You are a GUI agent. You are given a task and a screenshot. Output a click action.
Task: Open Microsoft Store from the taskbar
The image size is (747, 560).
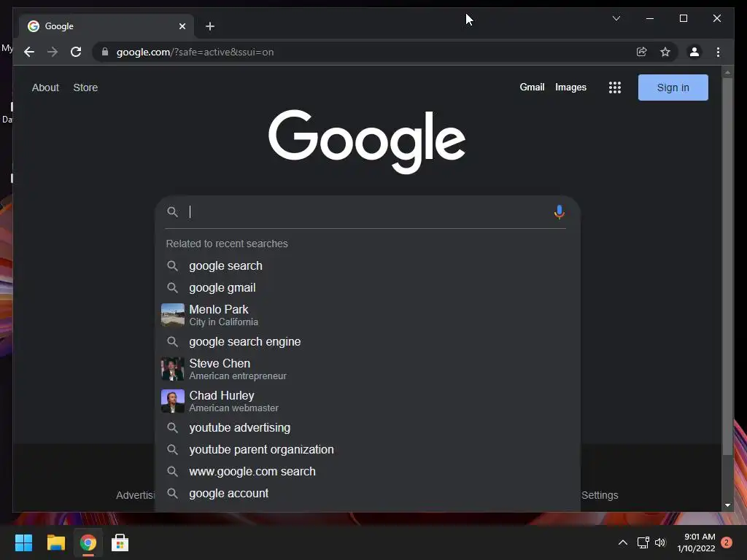pyautogui.click(x=120, y=542)
